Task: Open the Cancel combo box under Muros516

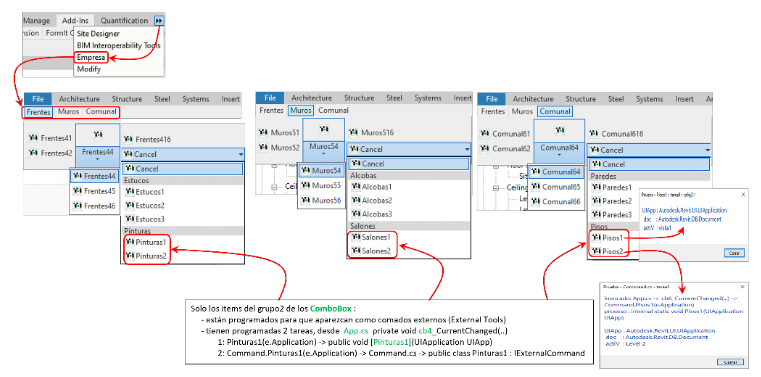Action: coord(409,149)
